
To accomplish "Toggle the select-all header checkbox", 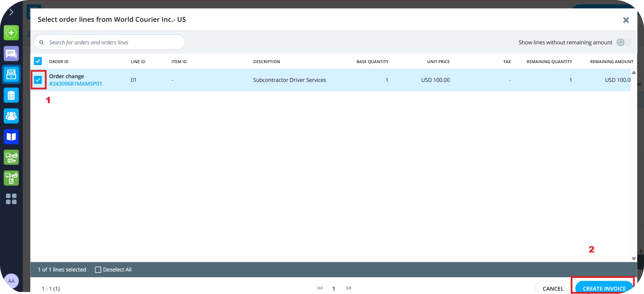I will click(38, 61).
